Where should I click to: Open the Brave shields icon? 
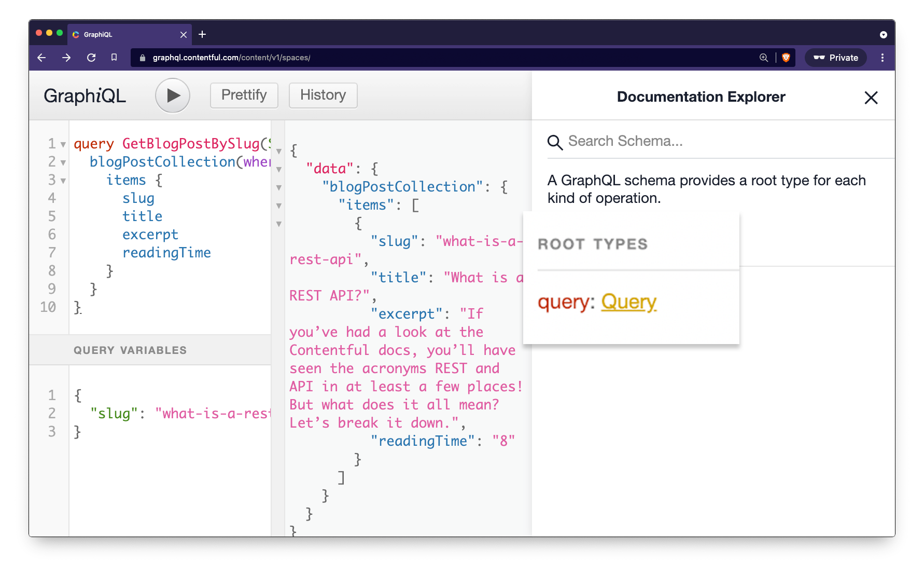tap(786, 58)
